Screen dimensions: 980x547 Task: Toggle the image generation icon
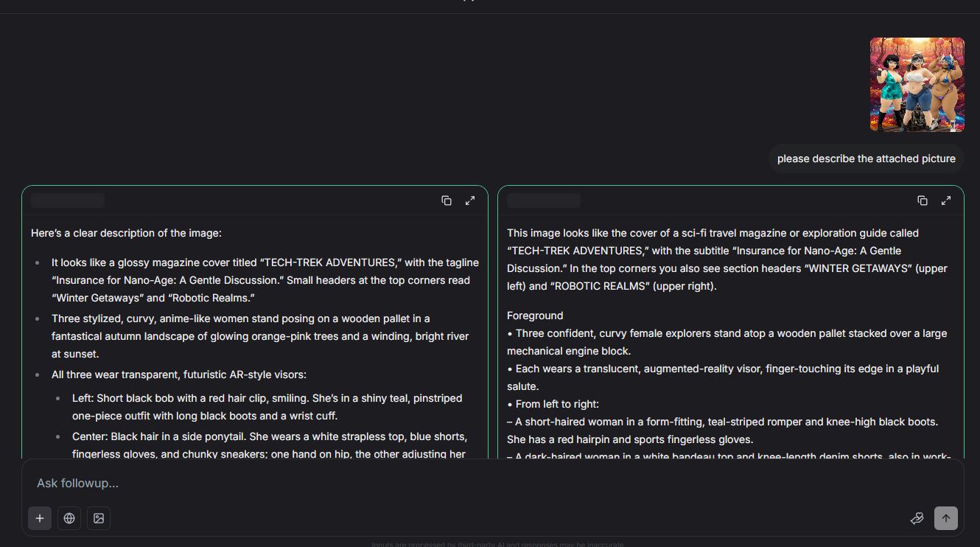(x=99, y=518)
